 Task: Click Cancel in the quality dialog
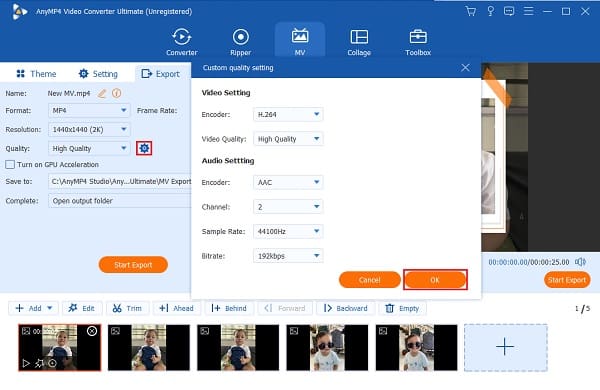tap(370, 280)
